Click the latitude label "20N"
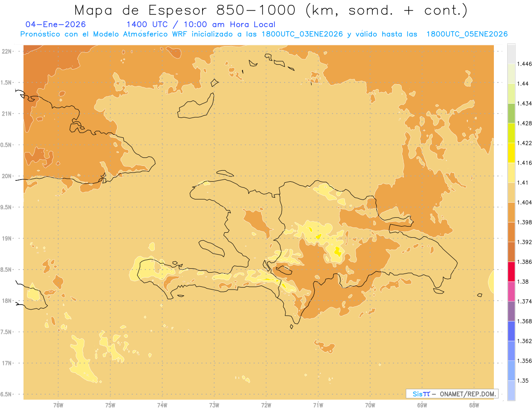 click(x=8, y=176)
